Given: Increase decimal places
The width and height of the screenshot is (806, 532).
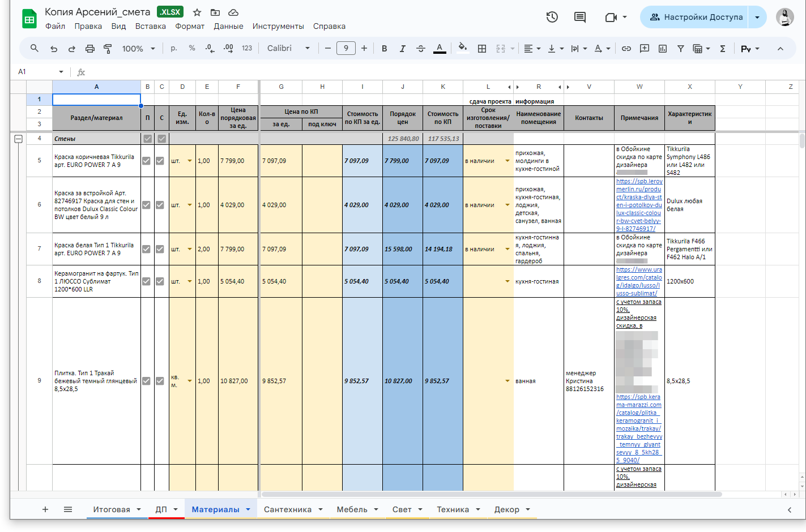Looking at the screenshot, I should [228, 49].
